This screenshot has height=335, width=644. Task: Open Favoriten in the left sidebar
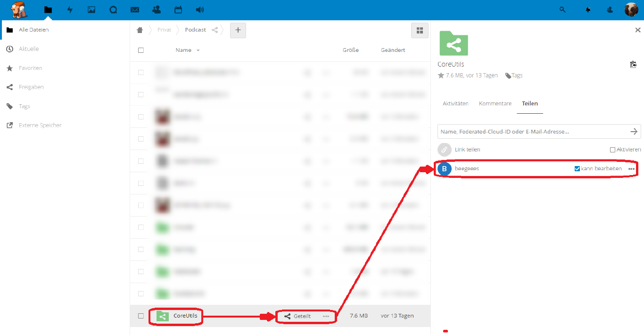tap(31, 68)
